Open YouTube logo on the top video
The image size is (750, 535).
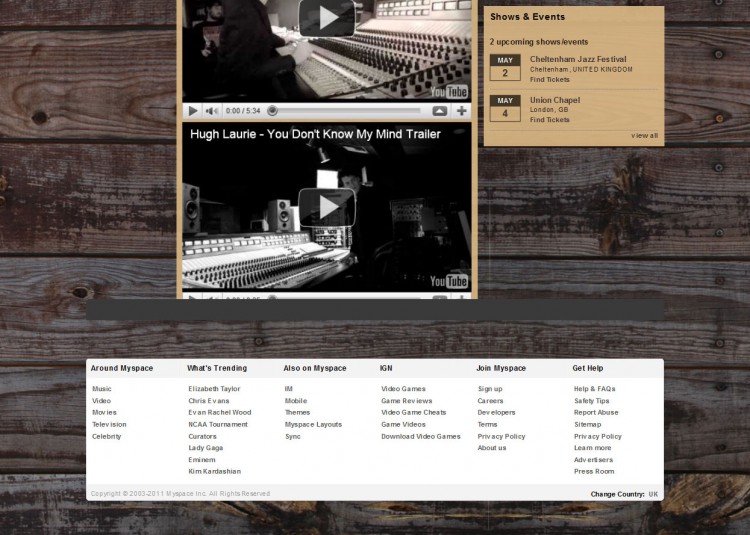[x=449, y=92]
